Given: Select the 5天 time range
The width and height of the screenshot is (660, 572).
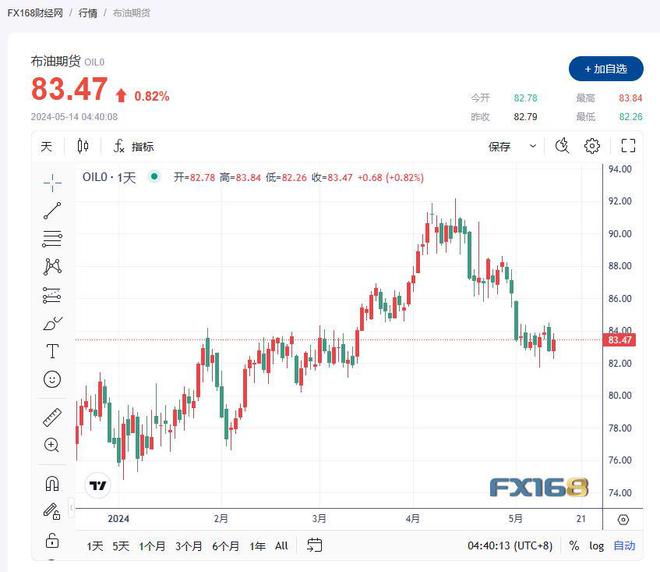Looking at the screenshot, I should tap(120, 546).
